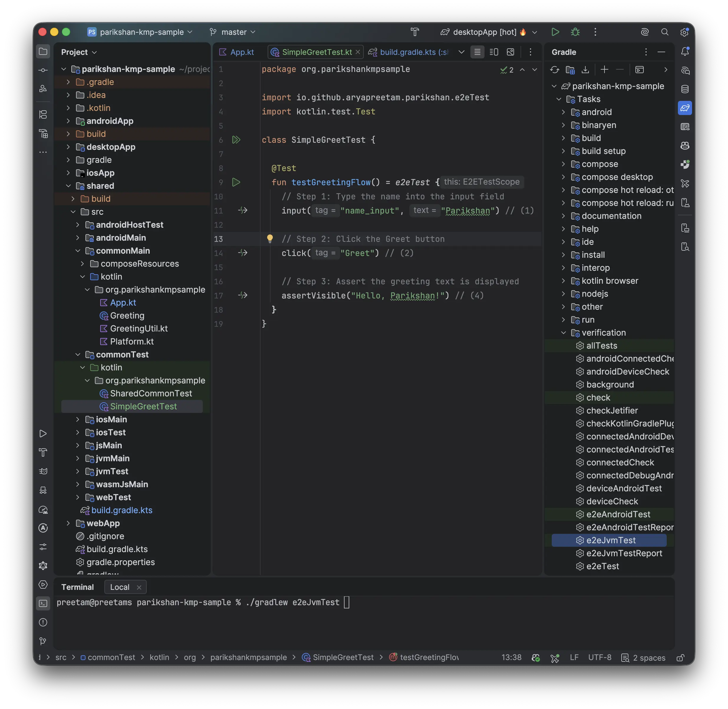728x709 pixels.
Task: Click LF line separator widget
Action: pyautogui.click(x=574, y=658)
